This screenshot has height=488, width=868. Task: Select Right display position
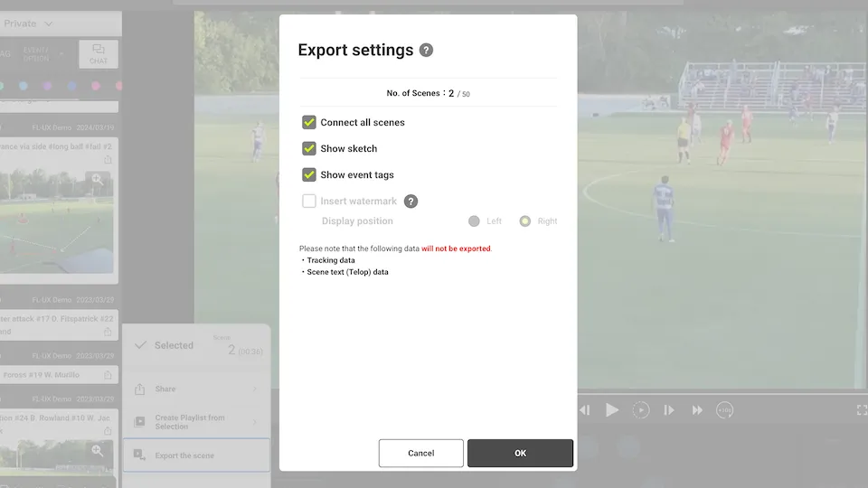click(524, 221)
